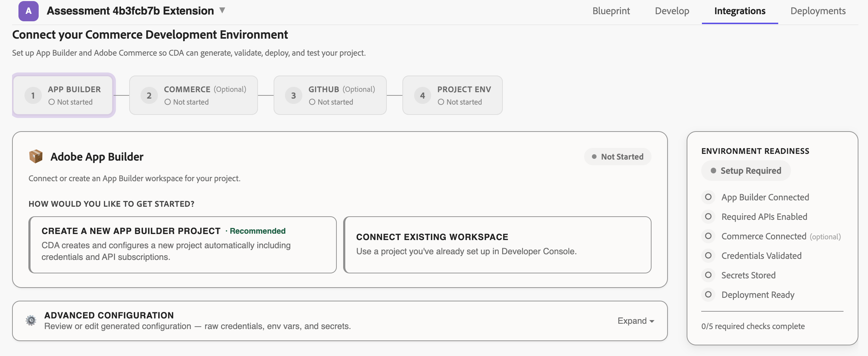Viewport: 868px width, 356px height.
Task: Click the step number 3 circle
Action: 293,95
